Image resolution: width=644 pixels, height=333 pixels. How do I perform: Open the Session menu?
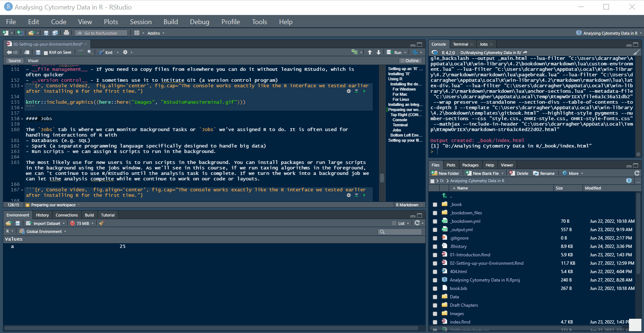click(141, 22)
